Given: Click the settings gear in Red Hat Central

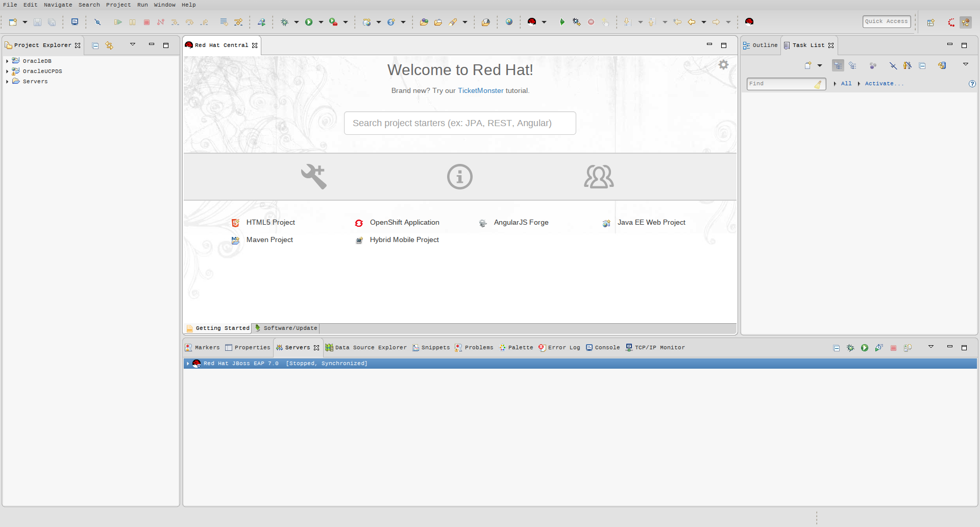Looking at the screenshot, I should [x=723, y=65].
